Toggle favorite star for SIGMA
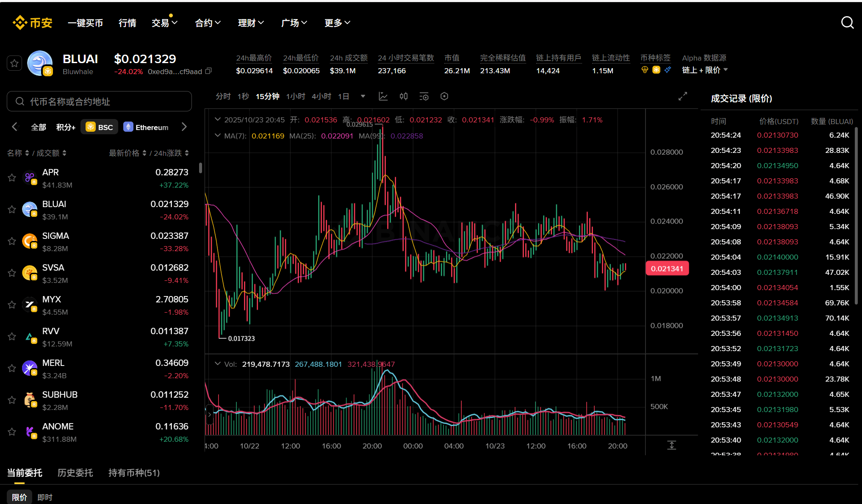The width and height of the screenshot is (862, 504). coord(12,241)
